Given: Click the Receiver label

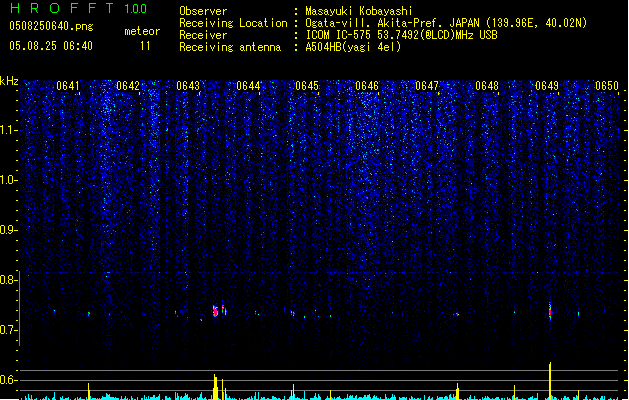Looking at the screenshot, I should (203, 35).
